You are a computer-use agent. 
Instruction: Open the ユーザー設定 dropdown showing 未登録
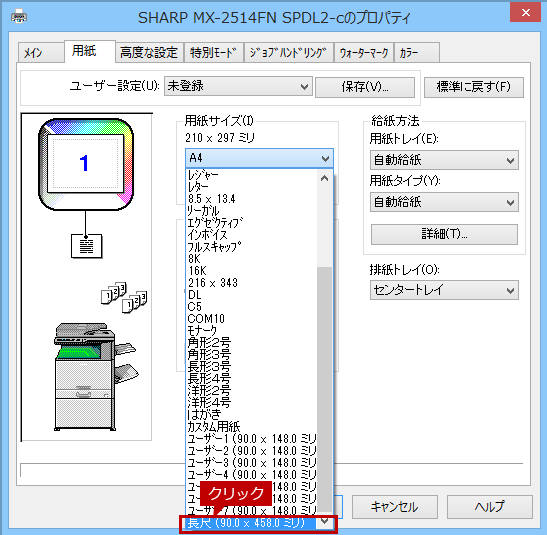pyautogui.click(x=238, y=86)
